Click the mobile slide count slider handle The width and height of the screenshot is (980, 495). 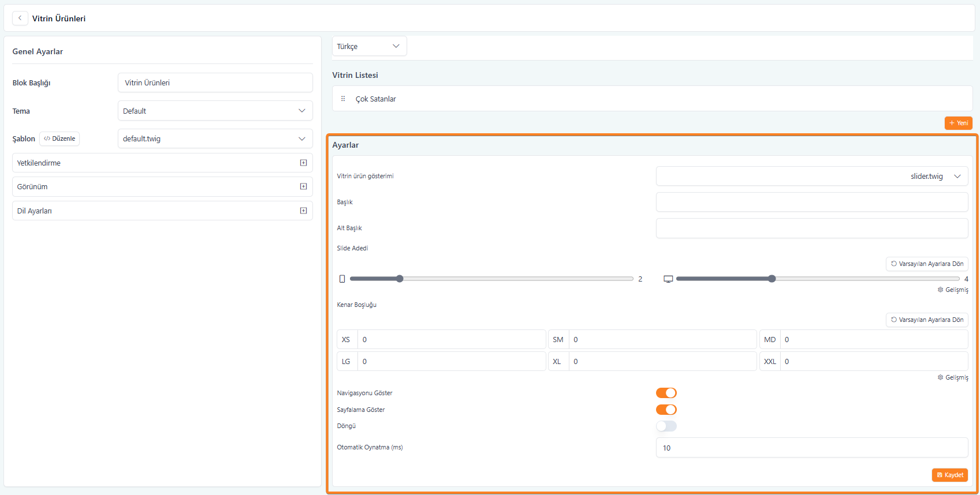click(x=400, y=279)
